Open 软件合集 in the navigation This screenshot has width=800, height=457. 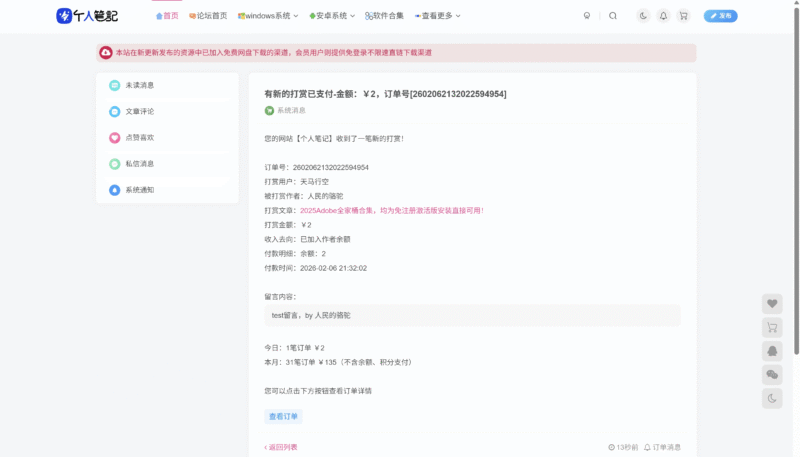(x=384, y=16)
